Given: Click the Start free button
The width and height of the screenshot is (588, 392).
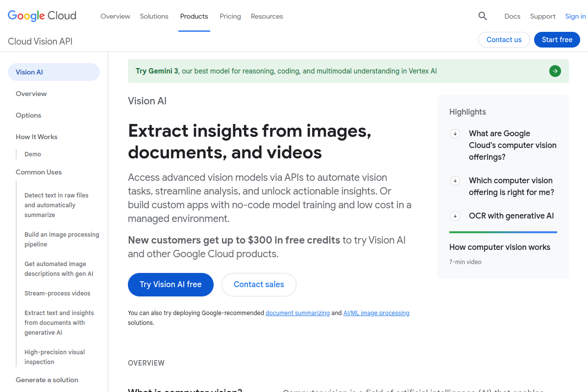Looking at the screenshot, I should [x=557, y=40].
